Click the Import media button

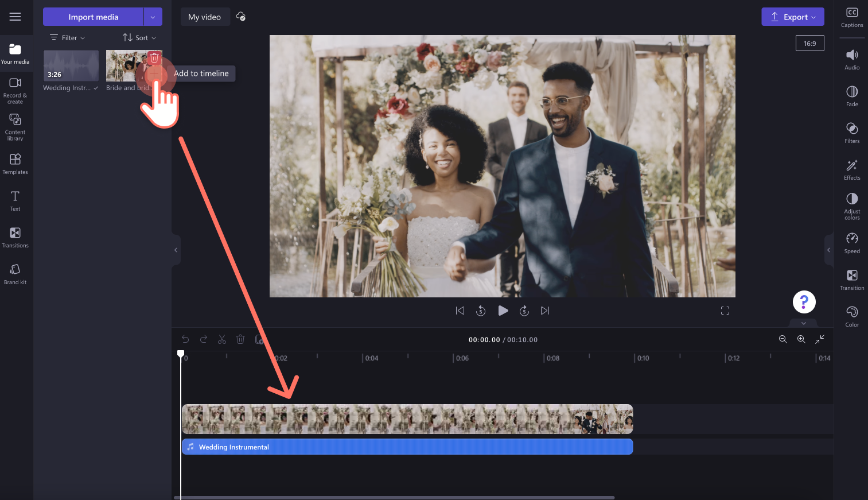pos(93,17)
